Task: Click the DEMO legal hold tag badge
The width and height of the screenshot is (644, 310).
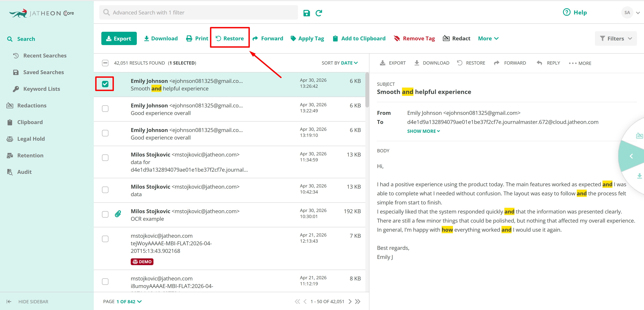Action: click(x=142, y=262)
